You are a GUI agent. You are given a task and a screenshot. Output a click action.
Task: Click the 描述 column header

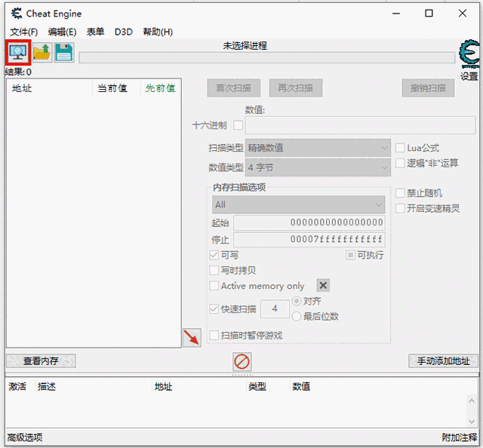pos(47,386)
